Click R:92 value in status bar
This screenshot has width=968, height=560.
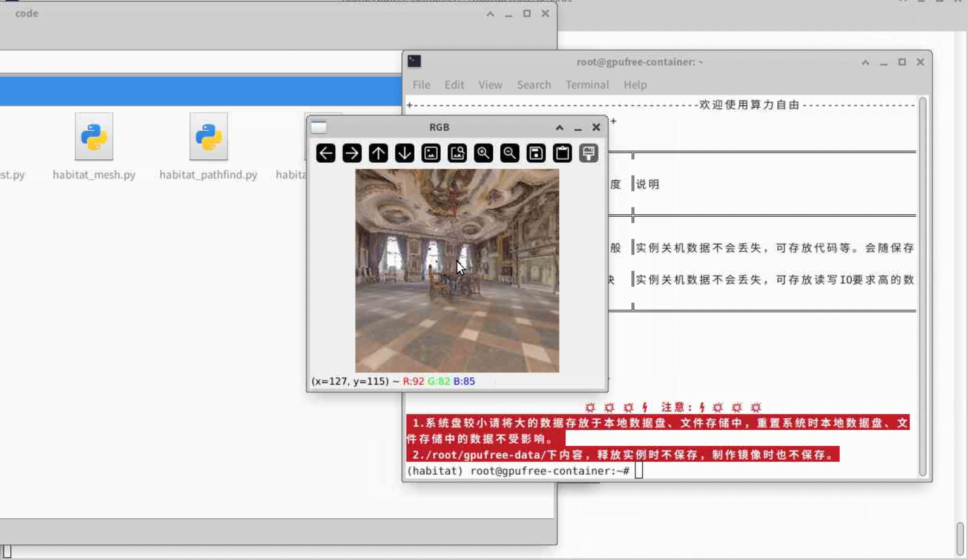(413, 381)
